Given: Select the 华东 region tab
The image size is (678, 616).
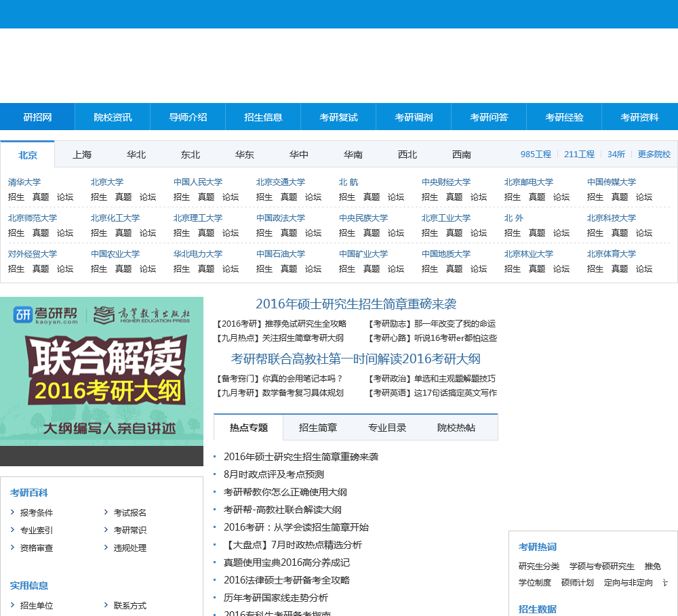Looking at the screenshot, I should pos(245,155).
